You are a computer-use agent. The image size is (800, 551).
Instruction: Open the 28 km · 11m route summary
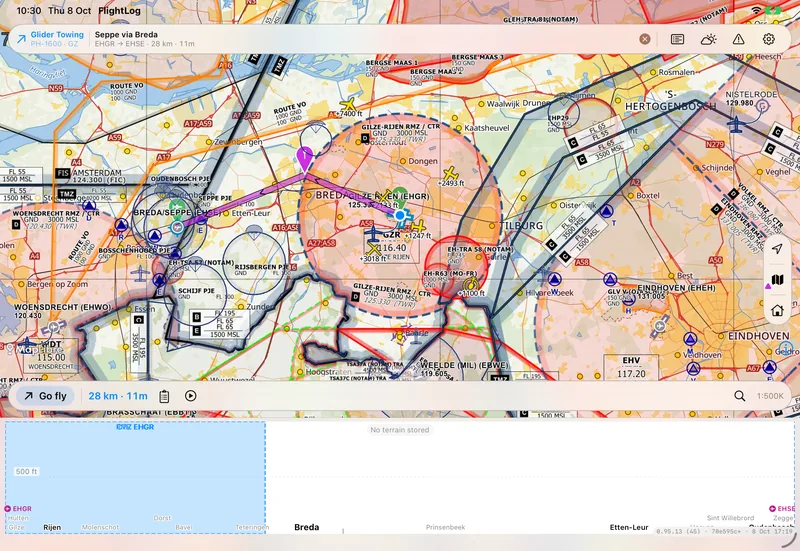coord(118,396)
